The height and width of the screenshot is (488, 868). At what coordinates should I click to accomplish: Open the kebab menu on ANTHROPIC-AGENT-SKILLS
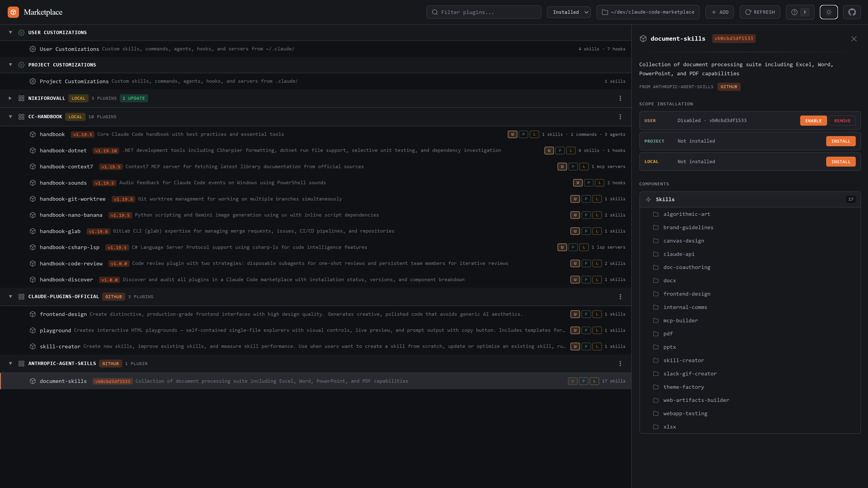pos(620,363)
